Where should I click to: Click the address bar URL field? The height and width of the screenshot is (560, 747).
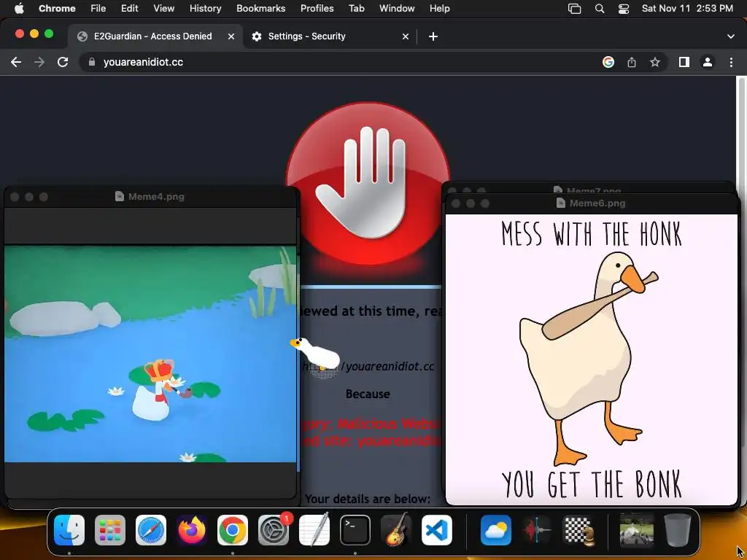click(x=343, y=63)
